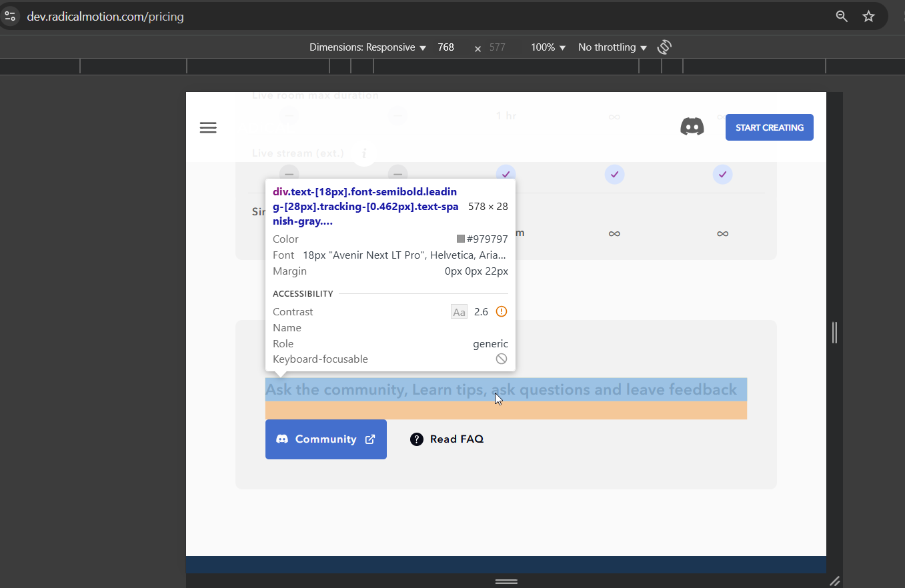Click the Live stream dash in first column
The width and height of the screenshot is (905, 588).
coord(289,175)
